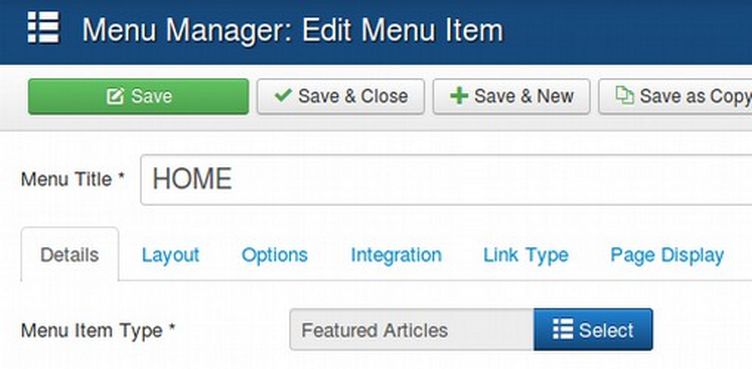Open the Page Display tab
The width and height of the screenshot is (752, 369).
pyautogui.click(x=667, y=255)
